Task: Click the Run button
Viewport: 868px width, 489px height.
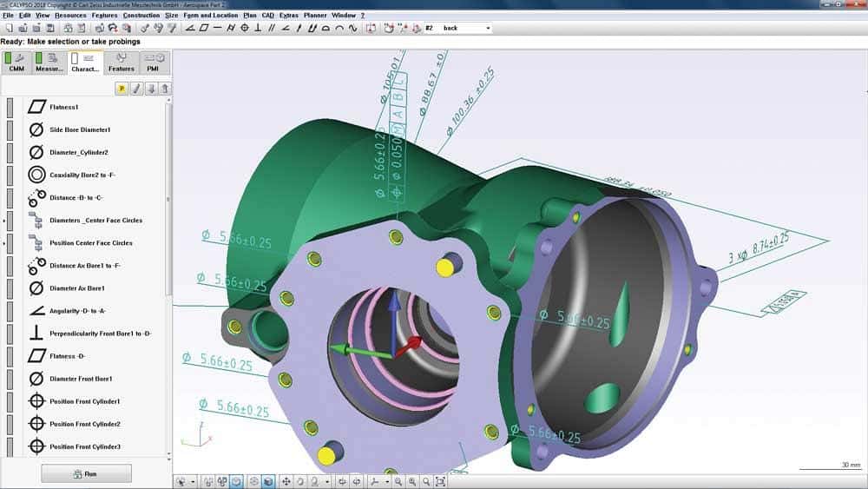Action: (86, 474)
